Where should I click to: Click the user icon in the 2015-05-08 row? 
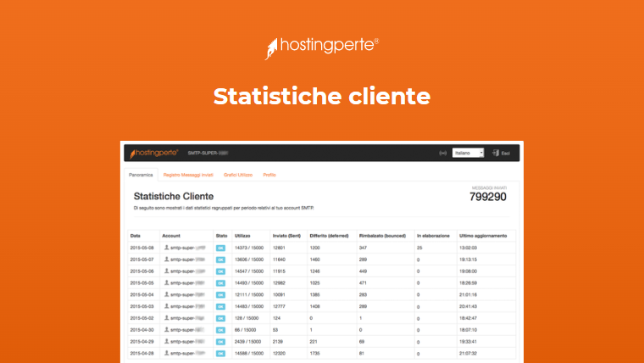pyautogui.click(x=166, y=247)
